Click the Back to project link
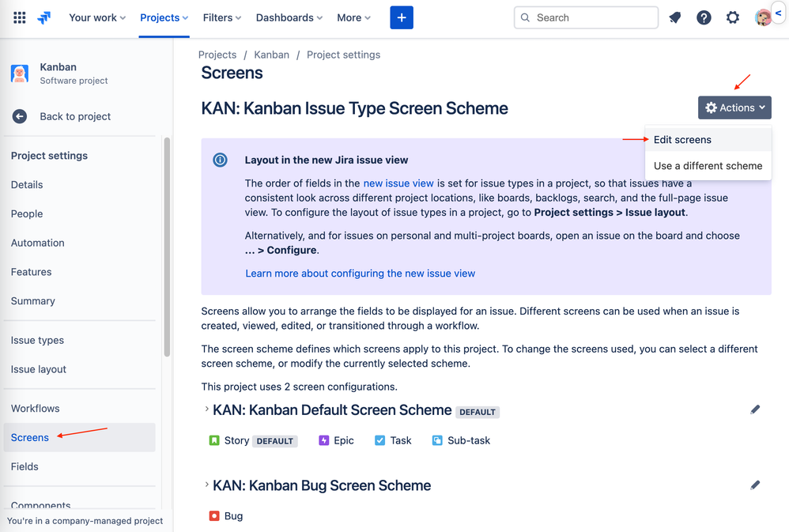This screenshot has height=532, width=789. pyautogui.click(x=75, y=117)
